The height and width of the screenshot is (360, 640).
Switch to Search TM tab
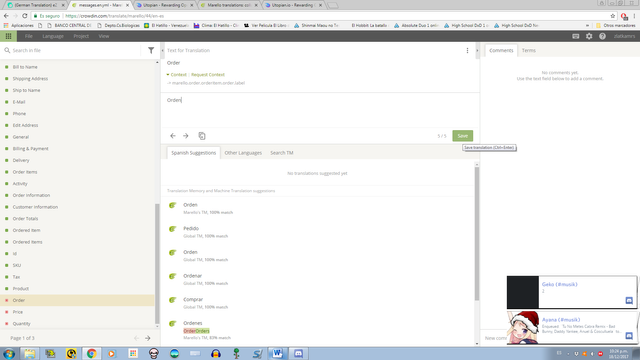[282, 153]
